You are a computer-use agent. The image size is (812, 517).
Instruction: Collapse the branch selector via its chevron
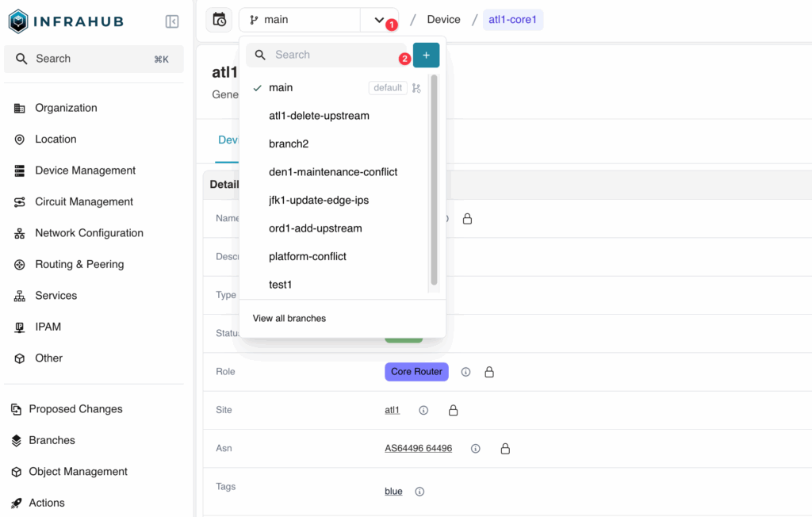click(376, 19)
